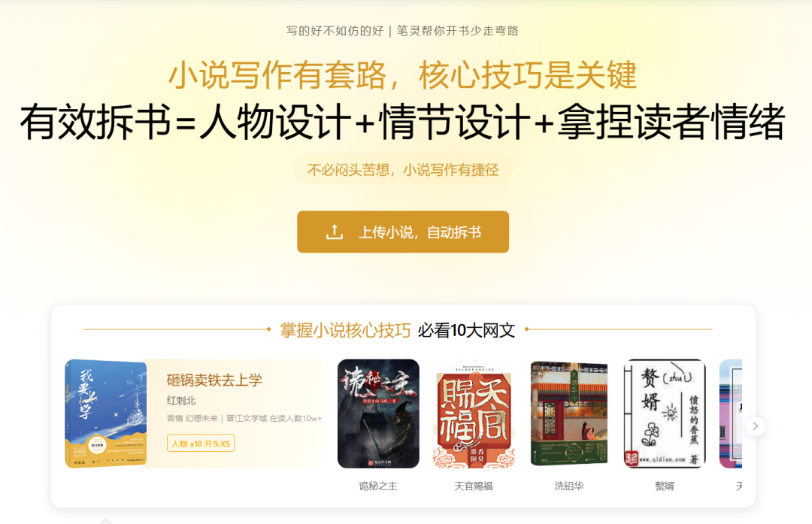Open the 天官赐福 book cover
Screen dimensions: 812x524
474,413
